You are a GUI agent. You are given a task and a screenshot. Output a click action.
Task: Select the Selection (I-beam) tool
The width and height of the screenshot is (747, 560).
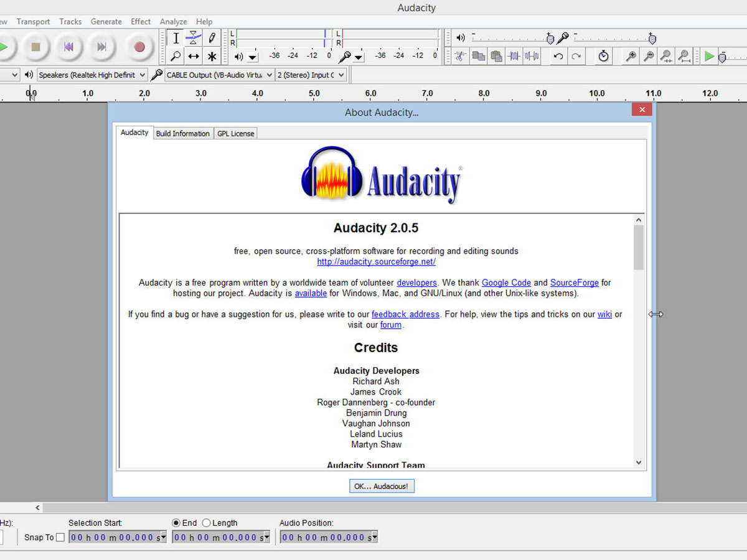click(x=176, y=38)
